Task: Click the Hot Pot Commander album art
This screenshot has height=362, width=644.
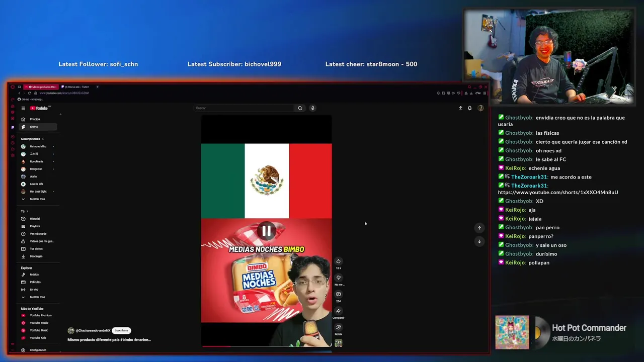Action: (512, 332)
